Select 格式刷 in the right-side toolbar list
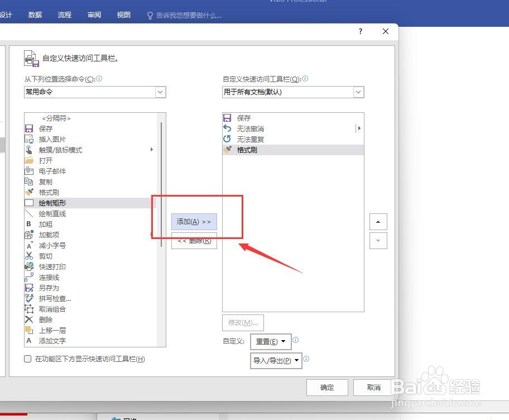Image resolution: width=509 pixels, height=420 pixels. tap(246, 150)
